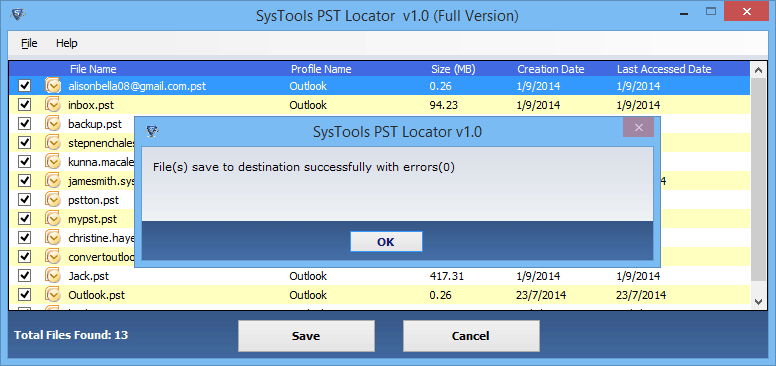Uncheck the alisonbella08@gmail.com.pst checkbox

tap(24, 86)
